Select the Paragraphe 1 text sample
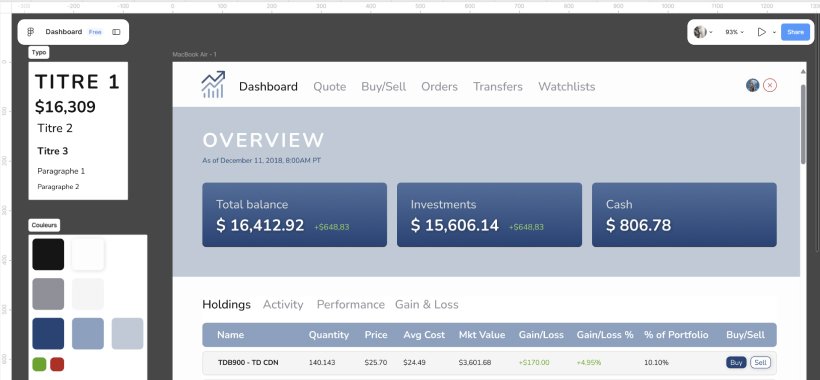820x380 pixels. coord(61,171)
